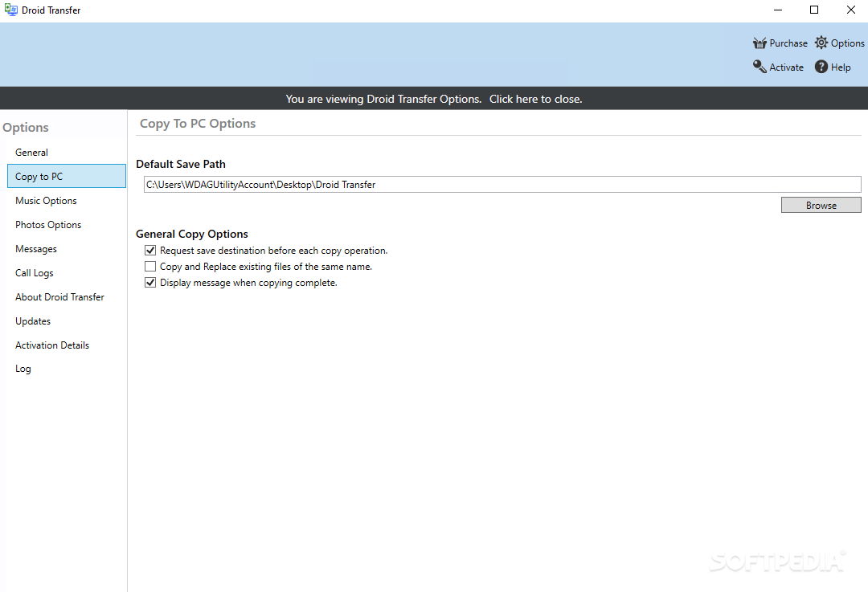Select Copy to PC in sidebar
This screenshot has width=868, height=592.
67,176
